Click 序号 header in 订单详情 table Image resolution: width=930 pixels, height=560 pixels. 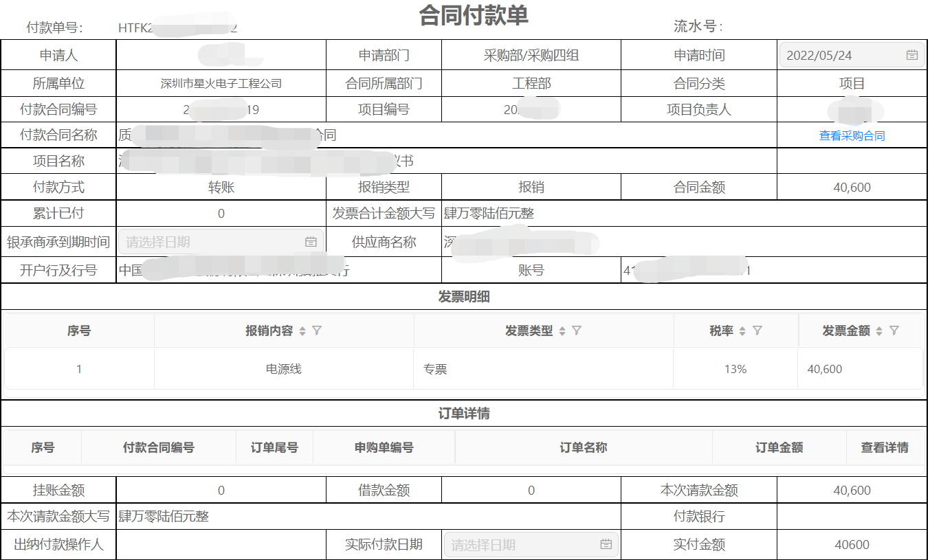pos(43,447)
